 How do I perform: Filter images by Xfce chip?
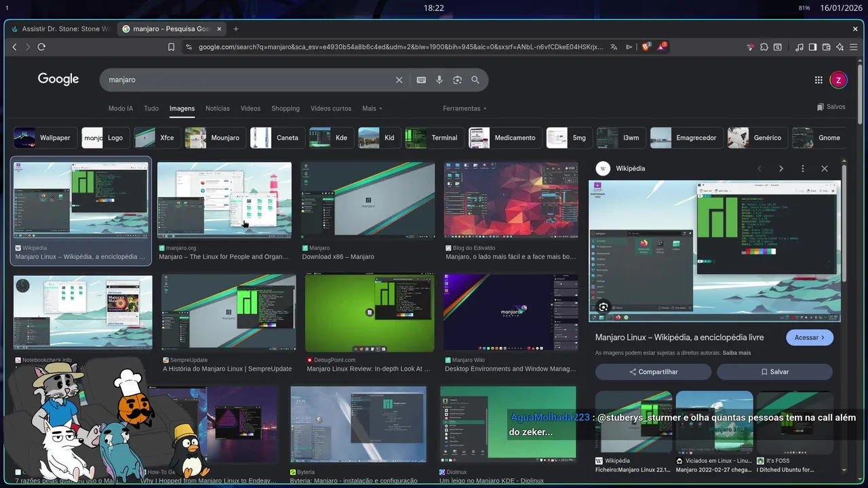tap(157, 138)
